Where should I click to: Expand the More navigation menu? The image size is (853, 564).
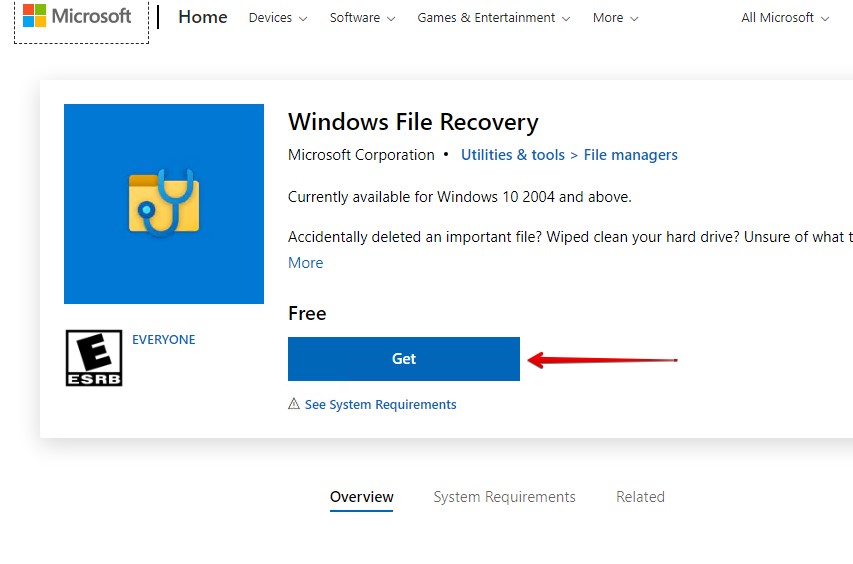tap(615, 18)
